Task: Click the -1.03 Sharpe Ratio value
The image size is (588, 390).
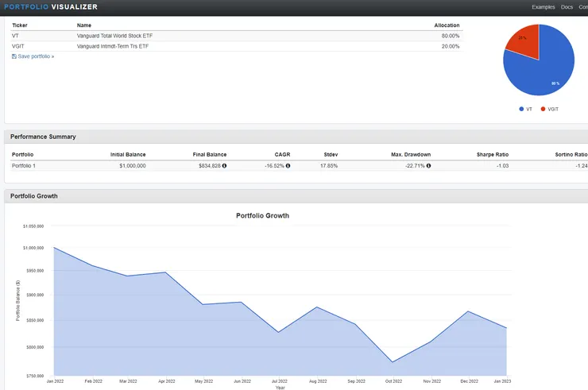Action: tap(502, 165)
